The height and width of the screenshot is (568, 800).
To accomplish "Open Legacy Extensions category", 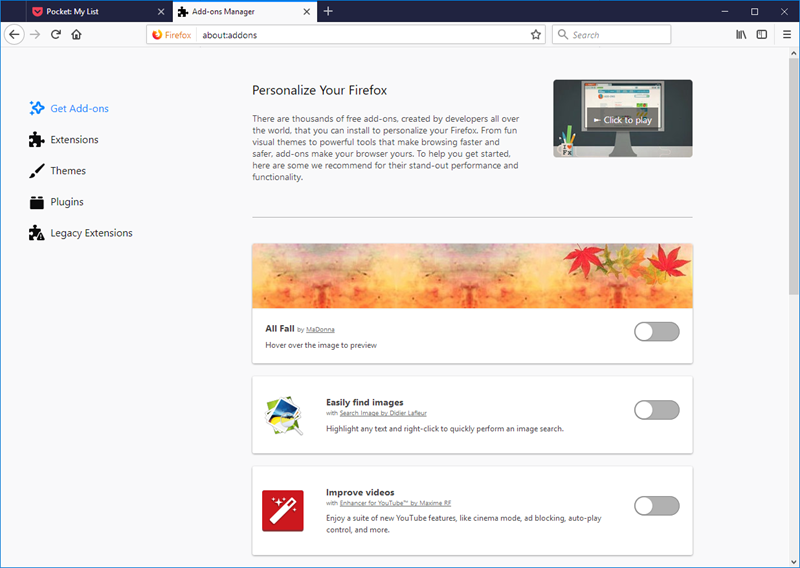I will [x=91, y=233].
